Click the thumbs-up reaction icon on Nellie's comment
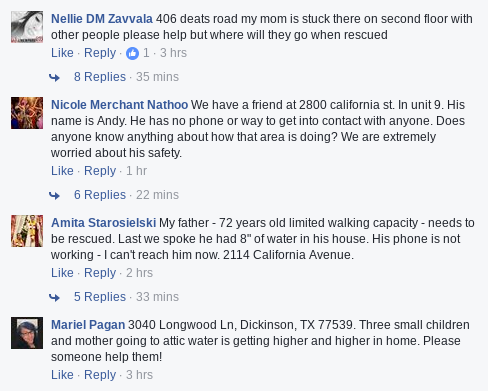488x391 pixels. point(132,53)
